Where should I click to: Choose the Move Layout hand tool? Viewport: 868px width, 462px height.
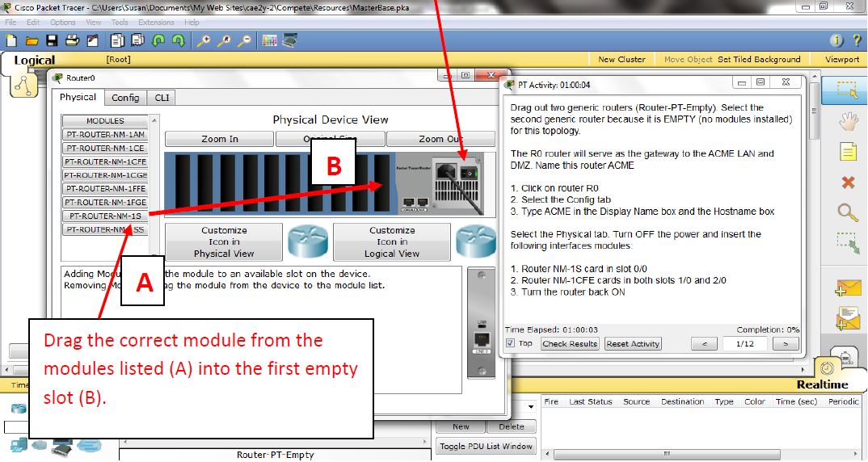coord(848,120)
